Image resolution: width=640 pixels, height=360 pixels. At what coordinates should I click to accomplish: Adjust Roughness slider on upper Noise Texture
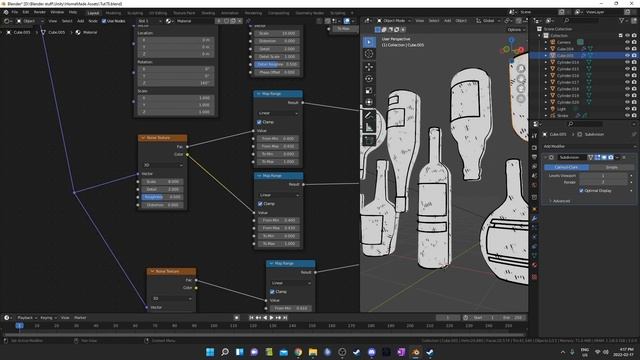coord(162,197)
